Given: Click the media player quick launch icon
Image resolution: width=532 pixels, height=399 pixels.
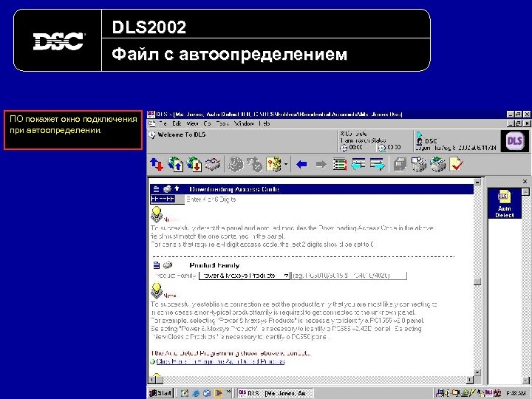Looking at the screenshot, I should point(218,393).
